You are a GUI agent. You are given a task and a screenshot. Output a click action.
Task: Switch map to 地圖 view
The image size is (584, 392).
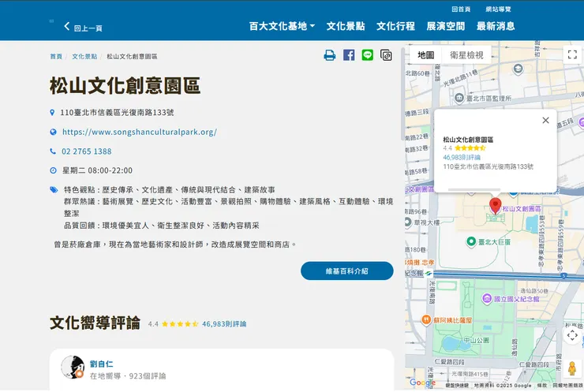[x=425, y=55]
